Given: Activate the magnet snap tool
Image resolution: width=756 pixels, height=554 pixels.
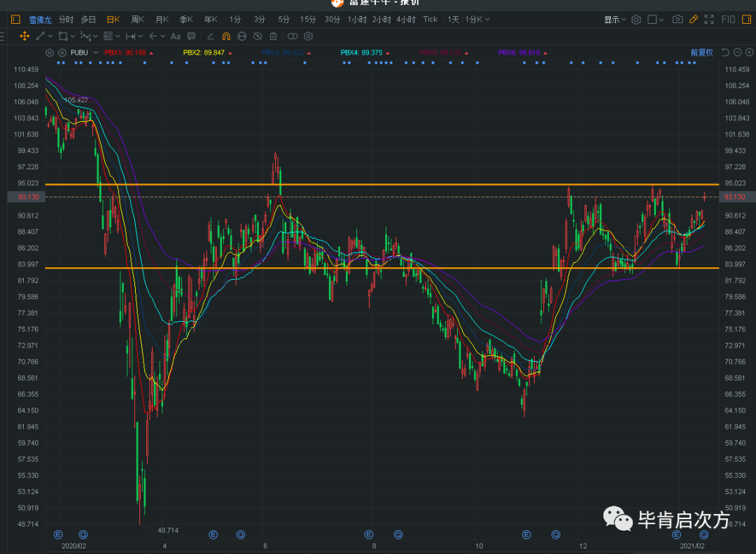Looking at the screenshot, I should [x=226, y=36].
